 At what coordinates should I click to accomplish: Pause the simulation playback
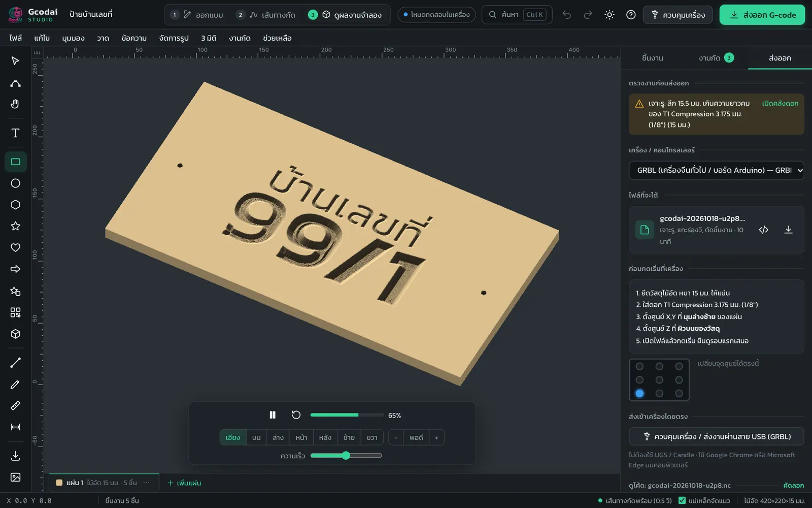coord(273,415)
